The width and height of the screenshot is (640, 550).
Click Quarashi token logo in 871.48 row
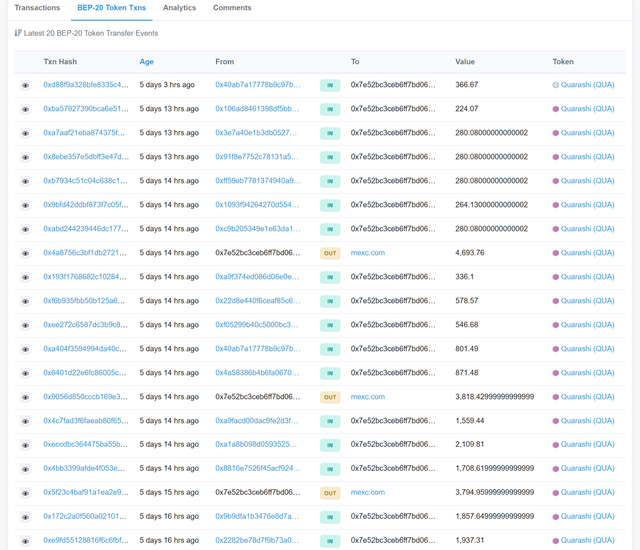(556, 373)
